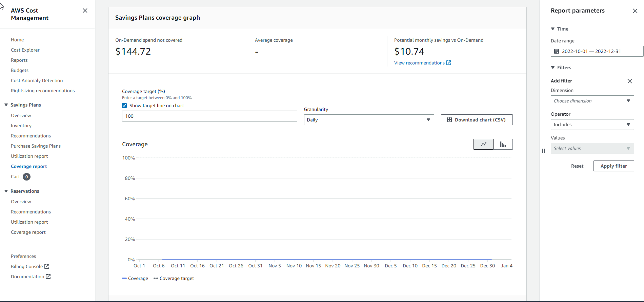Open Reservations Coverage report
Image resolution: width=644 pixels, height=302 pixels.
tap(28, 232)
